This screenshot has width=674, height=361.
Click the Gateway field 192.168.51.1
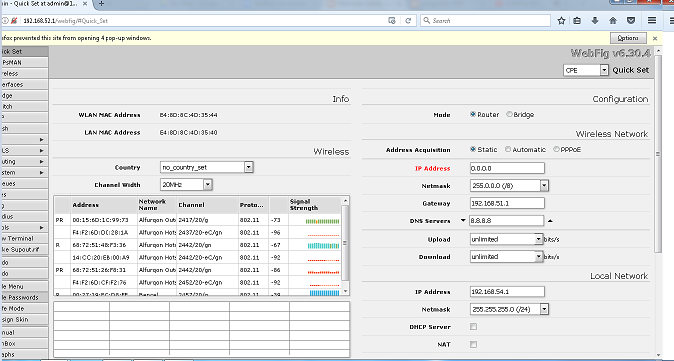(x=507, y=203)
